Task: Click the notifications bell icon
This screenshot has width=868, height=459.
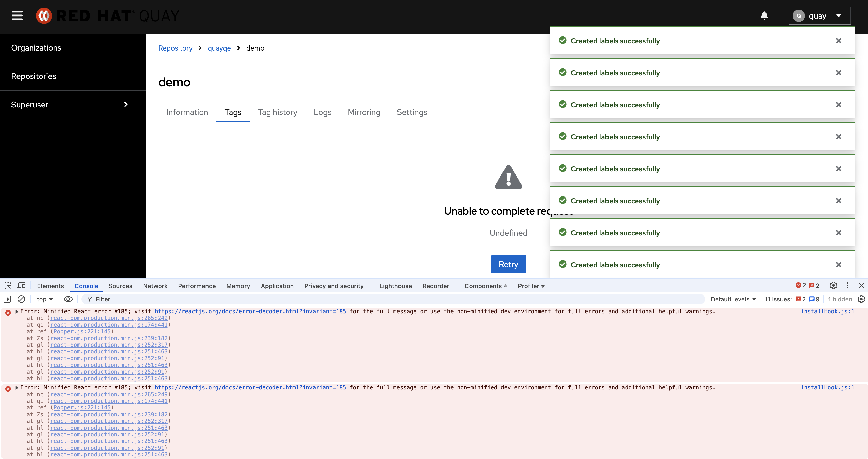Action: (x=764, y=15)
